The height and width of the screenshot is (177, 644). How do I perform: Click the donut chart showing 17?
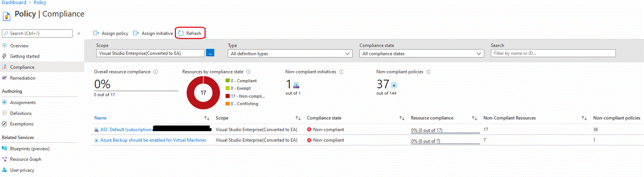203,92
